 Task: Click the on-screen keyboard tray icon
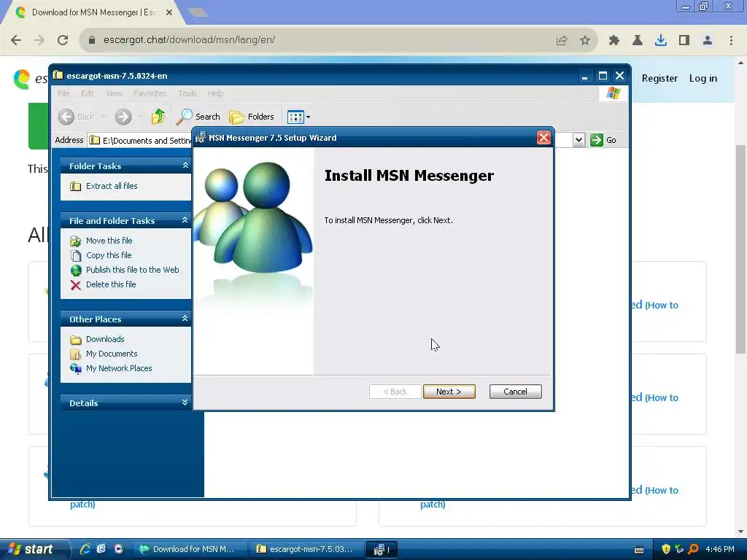pos(639,550)
